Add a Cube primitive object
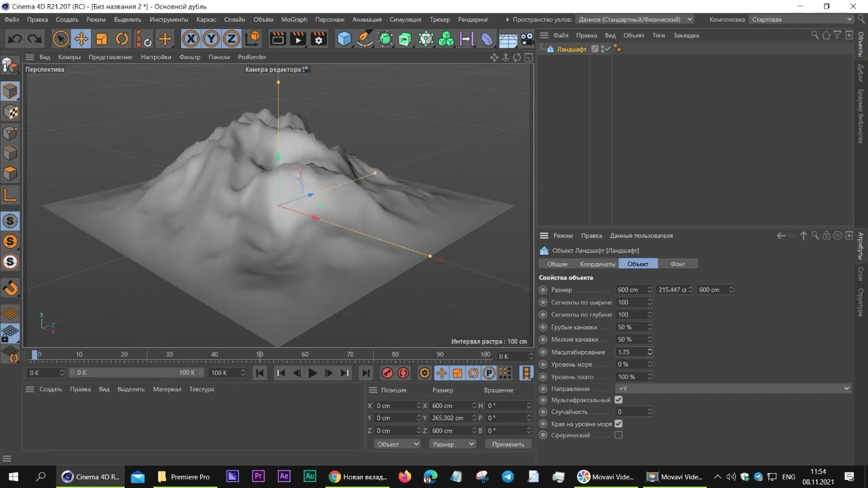The image size is (868, 488). pyautogui.click(x=344, y=39)
